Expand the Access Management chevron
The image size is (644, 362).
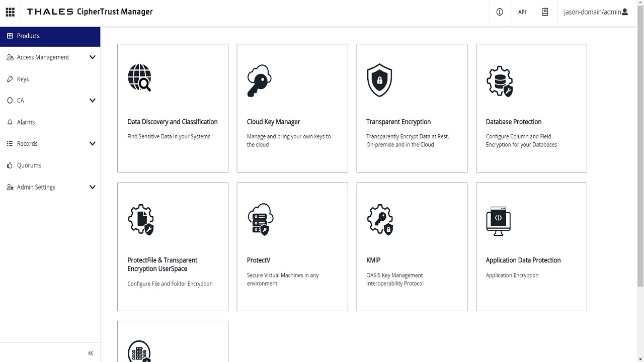(x=92, y=57)
